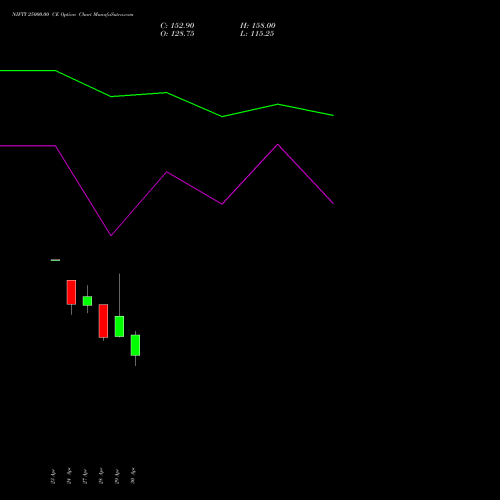Click the green indicator line
500x500 pixels.
(x=167, y=93)
